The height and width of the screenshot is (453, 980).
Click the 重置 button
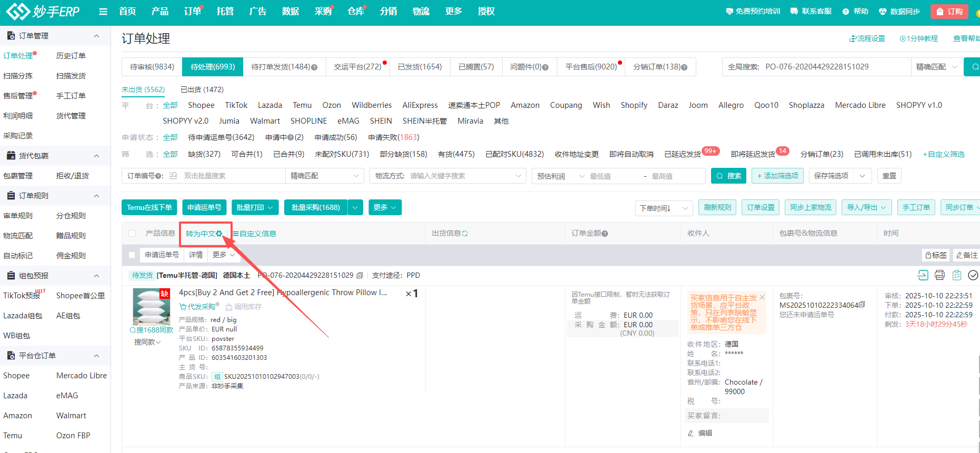889,176
